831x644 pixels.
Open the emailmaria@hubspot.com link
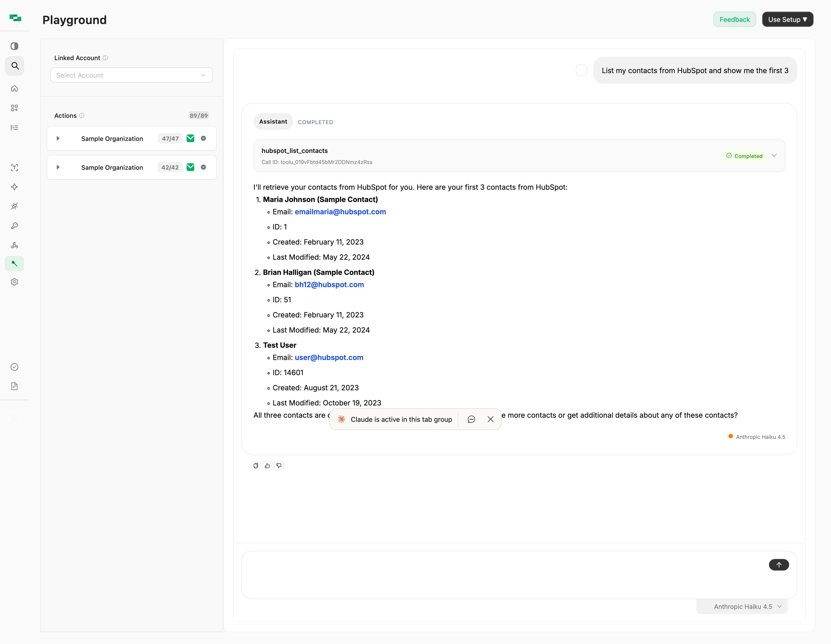click(x=340, y=212)
